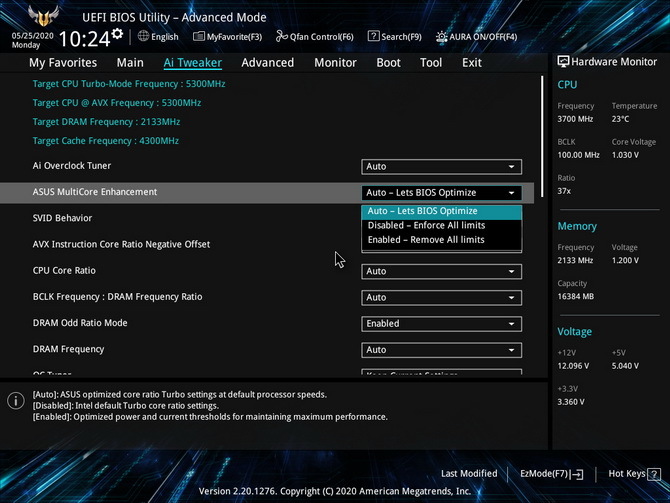Choose Disabled – Enforce All limits
Viewport: 670px width, 503px height.
tap(441, 226)
